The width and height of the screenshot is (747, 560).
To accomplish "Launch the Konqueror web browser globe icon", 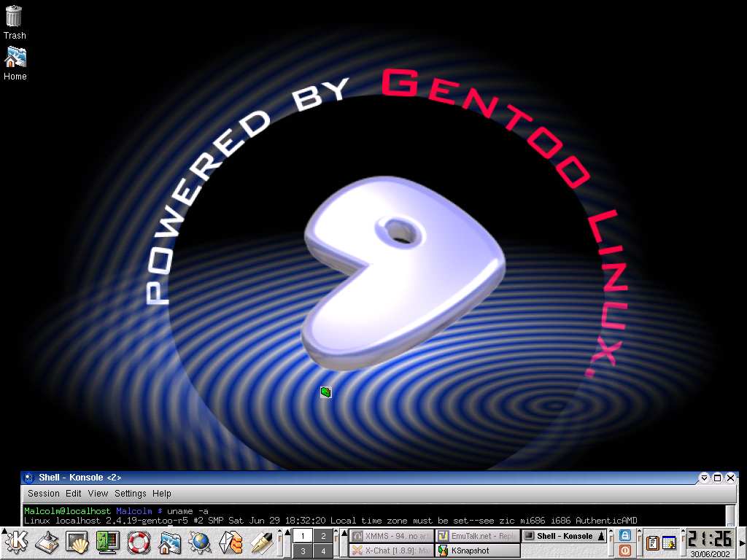I will pos(200,542).
